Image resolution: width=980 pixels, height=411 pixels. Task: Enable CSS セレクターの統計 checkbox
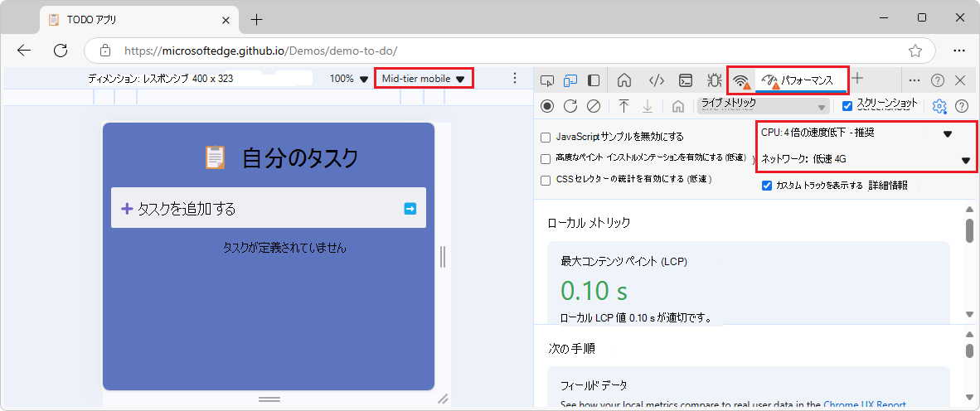[x=546, y=180]
